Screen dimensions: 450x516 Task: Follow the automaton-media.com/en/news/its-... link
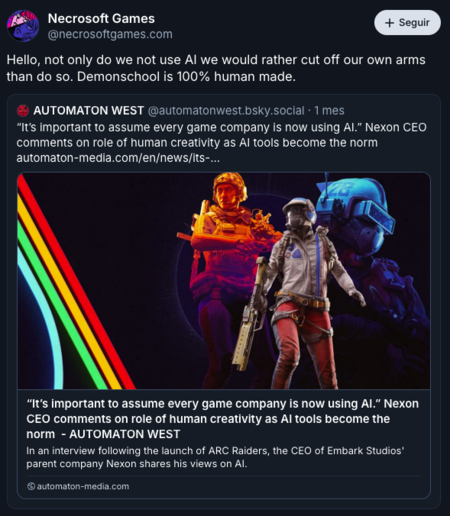click(118, 158)
